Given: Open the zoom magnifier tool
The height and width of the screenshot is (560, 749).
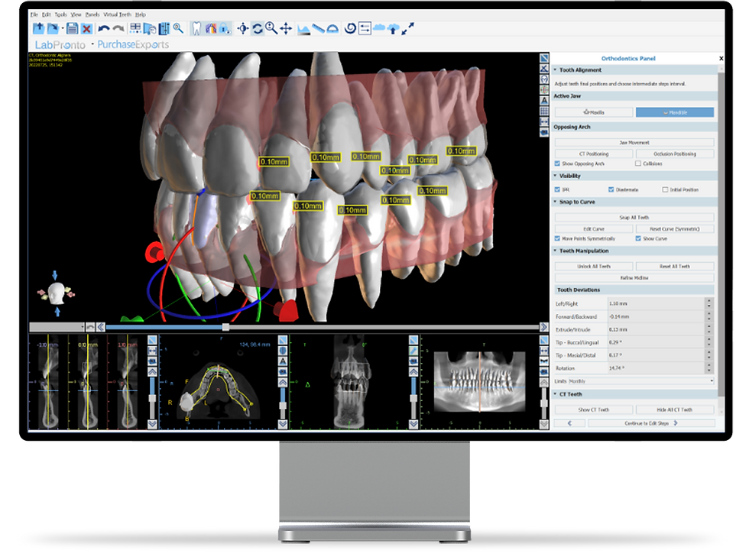Looking at the screenshot, I should click(272, 28).
